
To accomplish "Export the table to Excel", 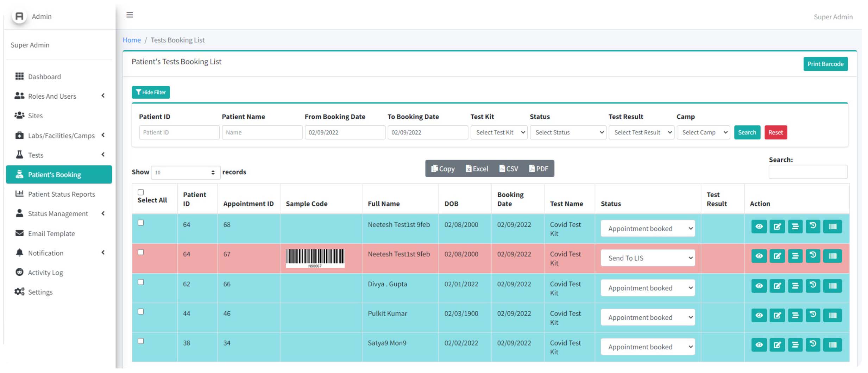I will pos(477,169).
